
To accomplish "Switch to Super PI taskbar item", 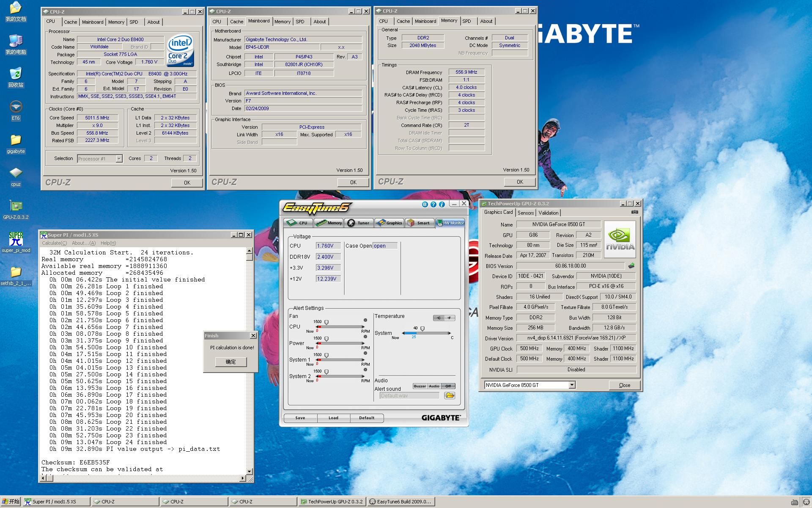I will coord(56,502).
